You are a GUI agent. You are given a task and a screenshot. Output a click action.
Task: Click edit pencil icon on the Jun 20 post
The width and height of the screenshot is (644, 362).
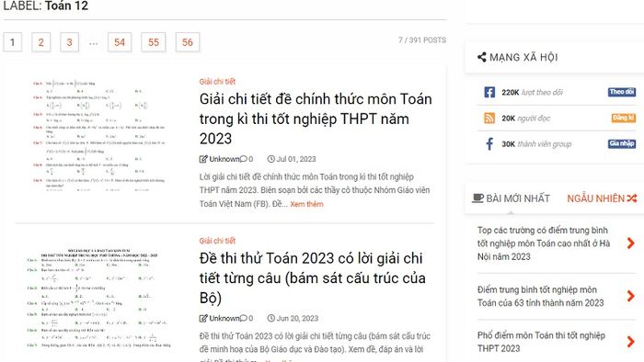click(x=203, y=318)
